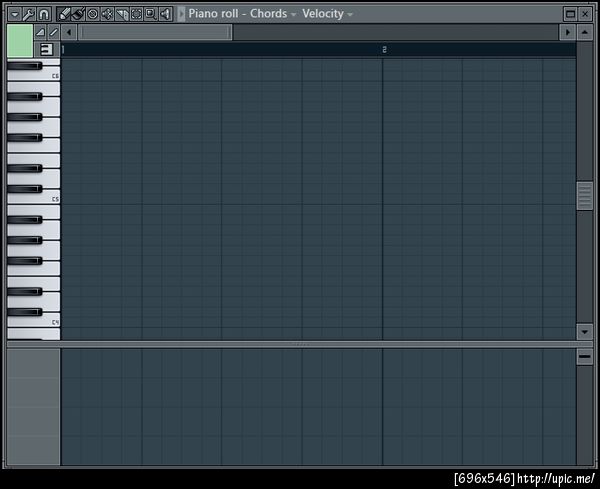This screenshot has height=489, width=600.
Task: Click the vertical scroll up arrow
Action: point(585,33)
